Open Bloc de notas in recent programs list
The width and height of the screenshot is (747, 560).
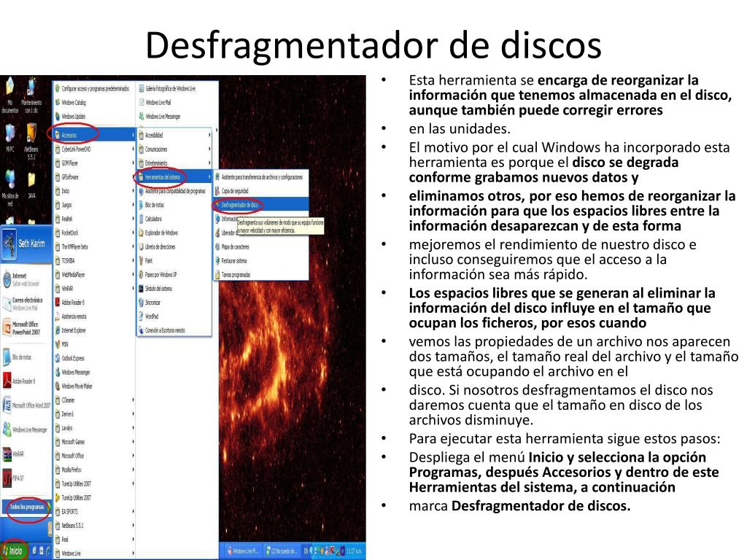tap(18, 357)
